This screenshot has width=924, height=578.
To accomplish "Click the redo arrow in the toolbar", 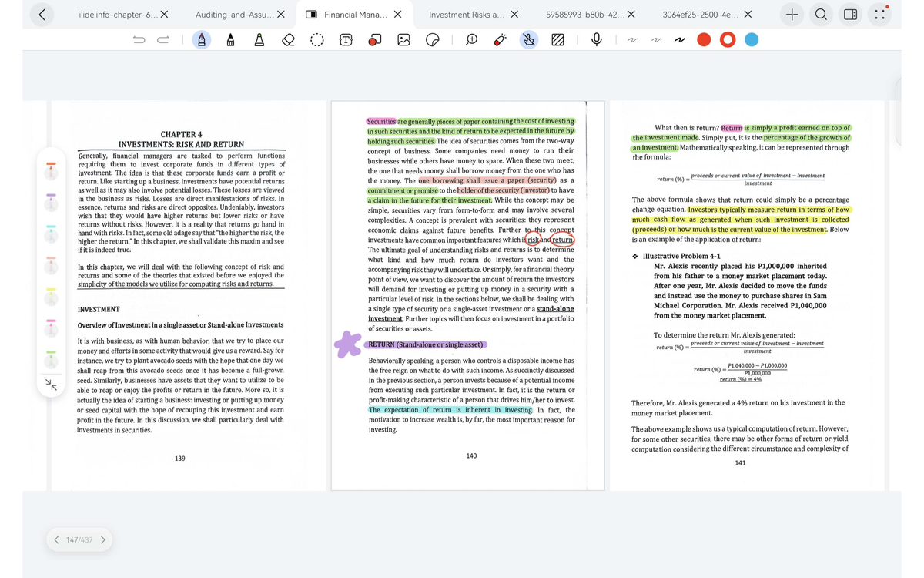I will 163,40.
